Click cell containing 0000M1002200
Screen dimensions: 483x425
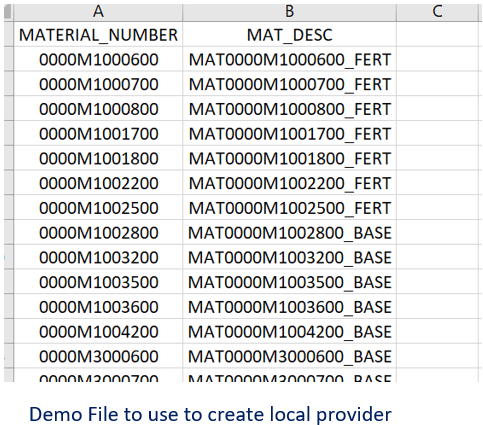[98, 182]
